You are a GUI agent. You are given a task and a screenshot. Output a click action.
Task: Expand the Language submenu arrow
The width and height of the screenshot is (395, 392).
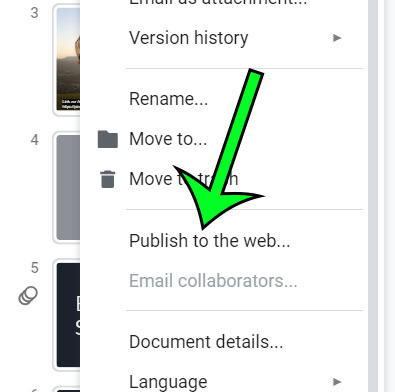click(337, 382)
